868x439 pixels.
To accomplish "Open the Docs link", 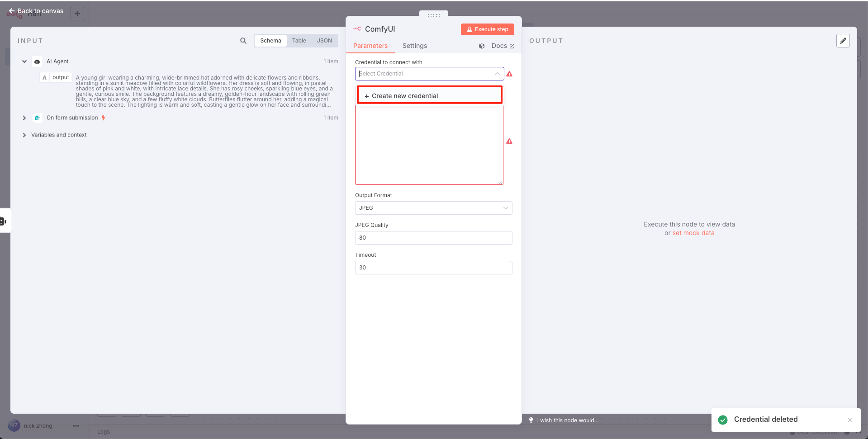I will point(503,46).
